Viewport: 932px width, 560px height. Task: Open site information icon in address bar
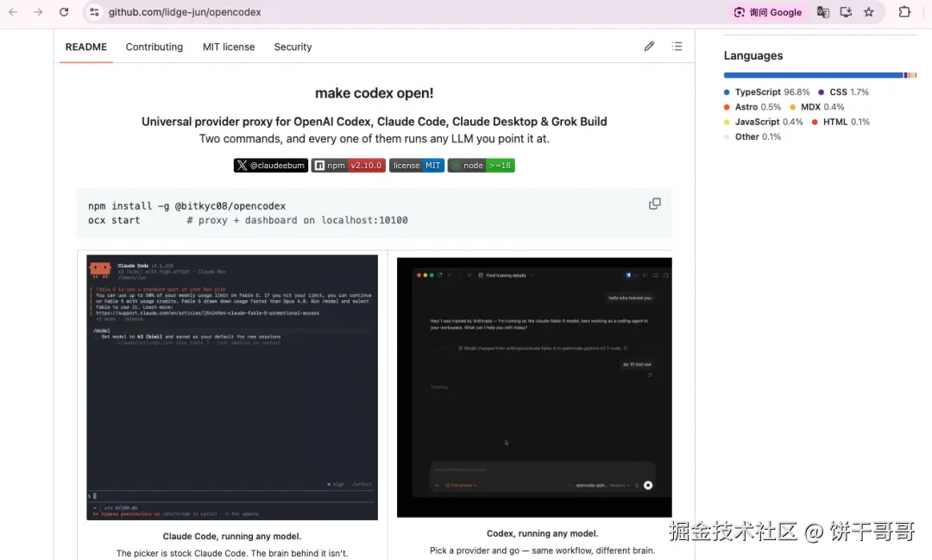pyautogui.click(x=94, y=12)
